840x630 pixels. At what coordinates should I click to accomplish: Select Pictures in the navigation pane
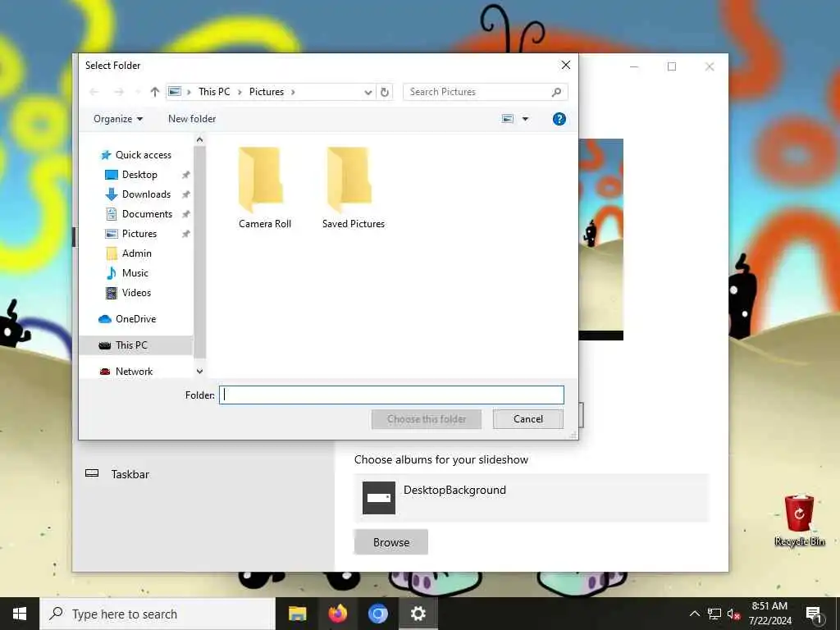click(x=139, y=234)
